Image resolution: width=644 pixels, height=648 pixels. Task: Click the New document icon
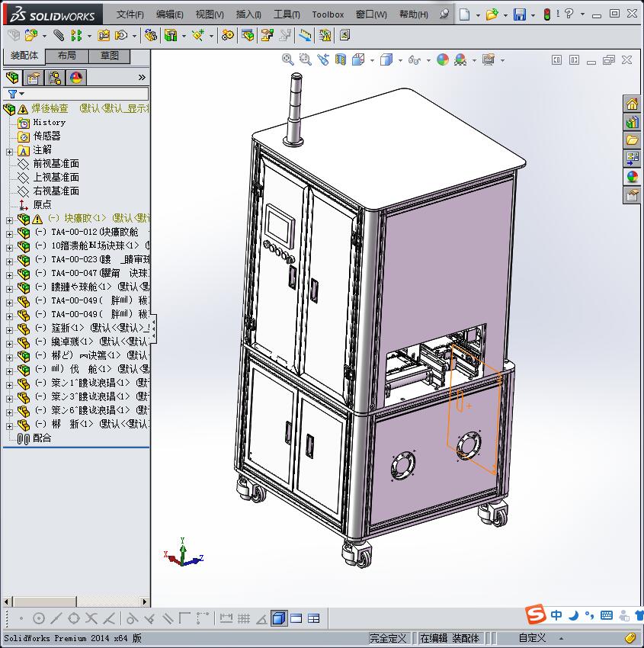coord(464,14)
